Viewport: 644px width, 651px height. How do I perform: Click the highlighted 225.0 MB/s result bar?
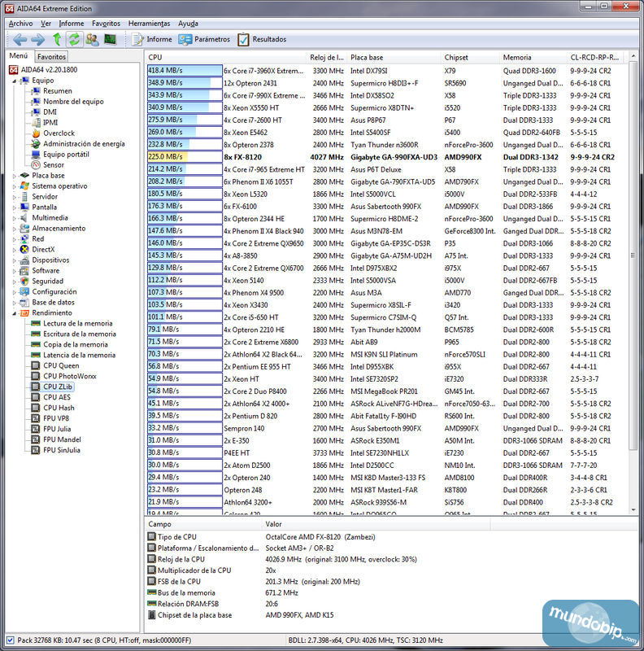tap(185, 157)
